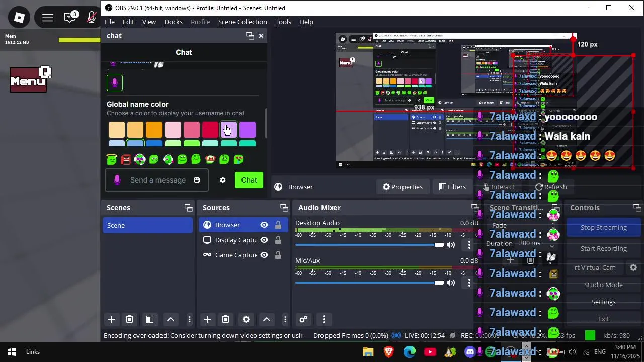
Task: Pick the orange name color swatch
Action: point(154,130)
